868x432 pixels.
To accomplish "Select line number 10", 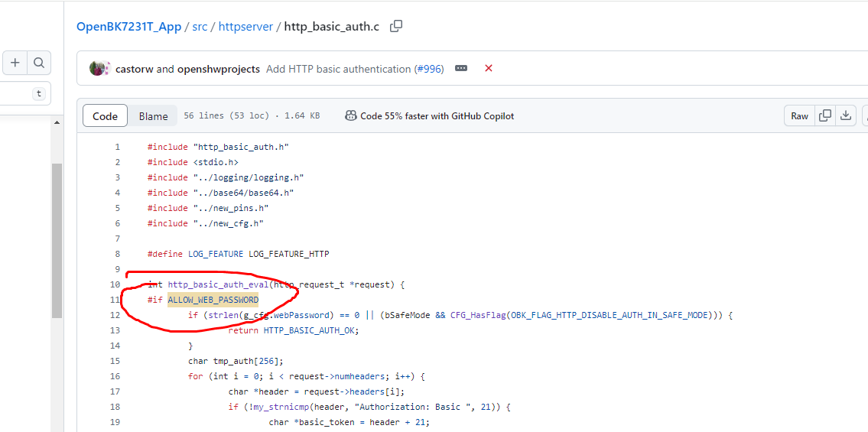I will pos(115,285).
